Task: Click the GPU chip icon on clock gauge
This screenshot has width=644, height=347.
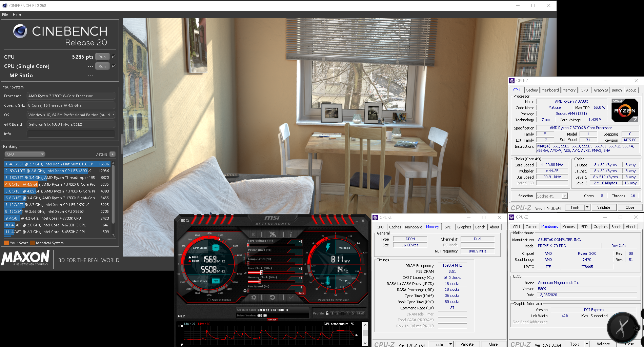Action: pyautogui.click(x=216, y=248)
